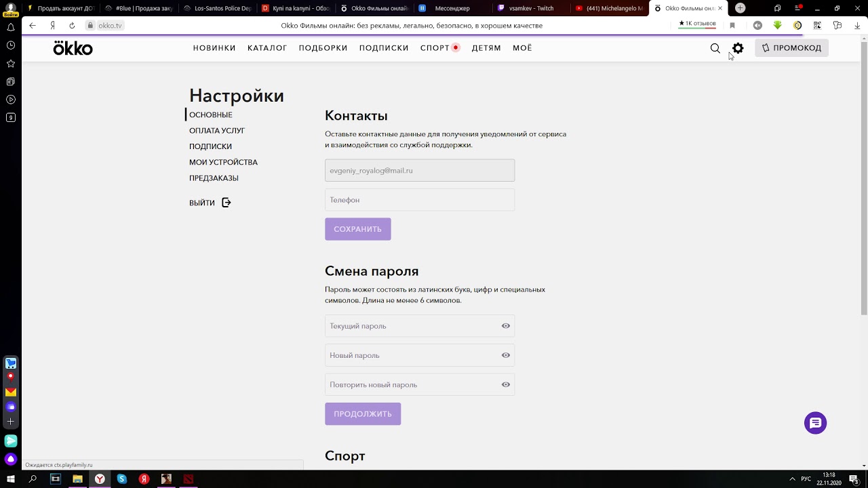Click the green download arrow extension icon

click(x=778, y=25)
